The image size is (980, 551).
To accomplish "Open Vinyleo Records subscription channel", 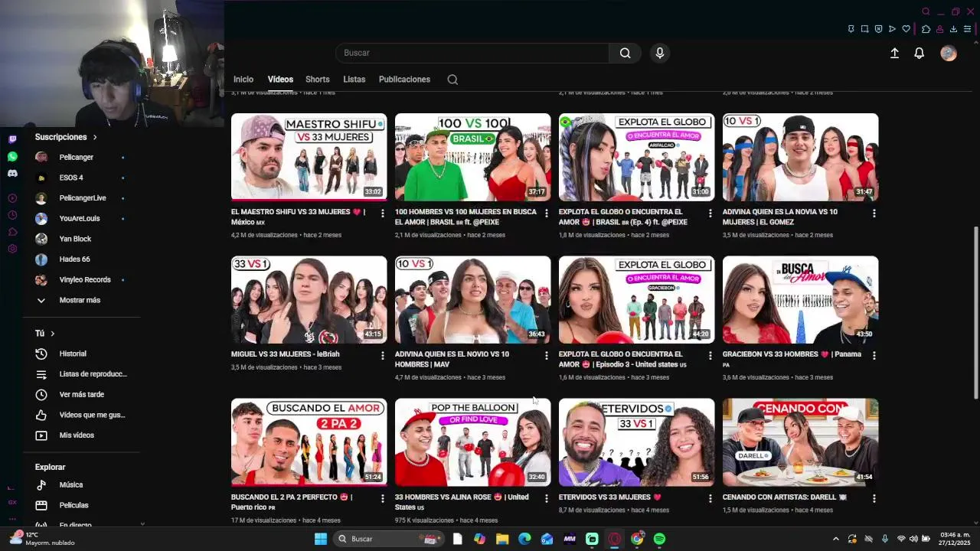I will coord(80,279).
